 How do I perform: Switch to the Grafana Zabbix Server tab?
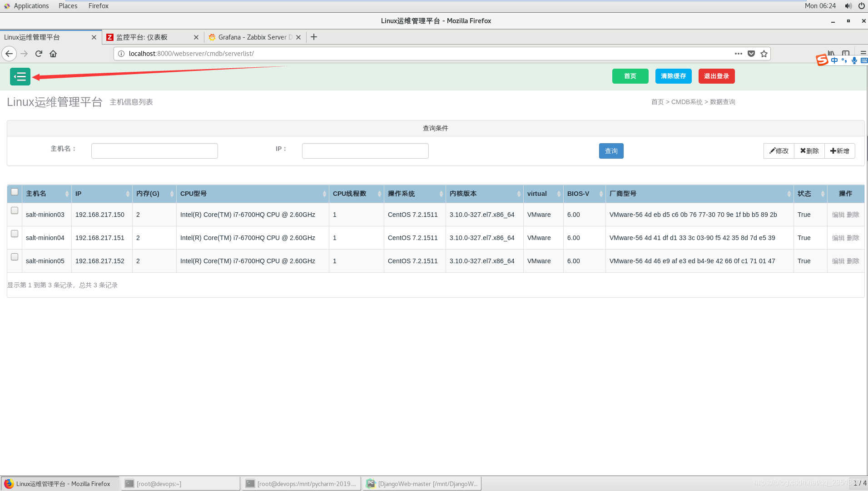click(x=252, y=37)
